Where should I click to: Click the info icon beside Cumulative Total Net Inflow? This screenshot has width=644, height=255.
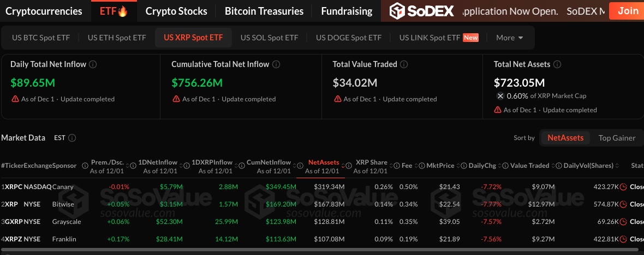(276, 64)
